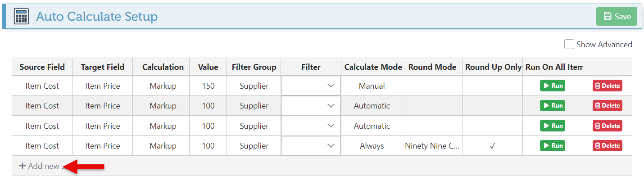This screenshot has width=644, height=181.
Task: Select the Value cell showing 150
Action: (208, 86)
